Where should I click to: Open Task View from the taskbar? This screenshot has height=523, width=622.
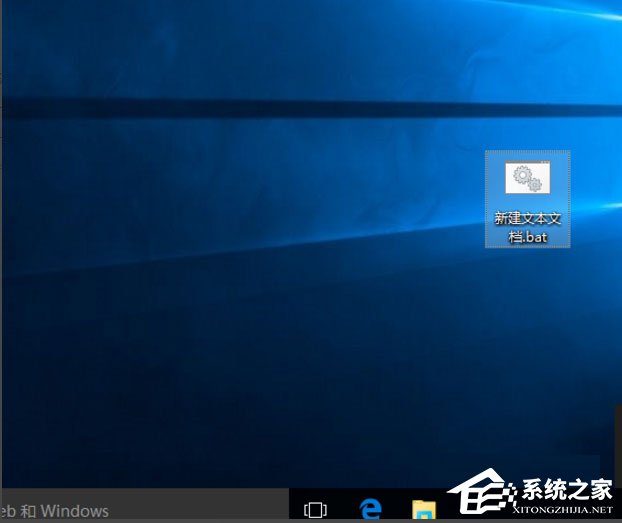point(315,510)
